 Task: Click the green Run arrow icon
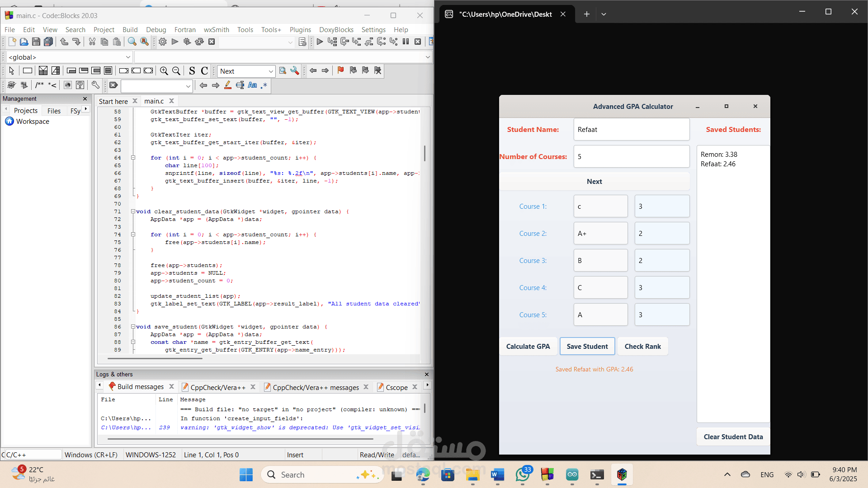point(175,42)
